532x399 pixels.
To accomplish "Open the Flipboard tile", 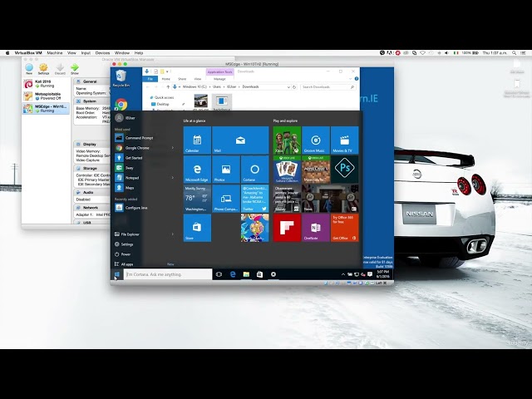I will tap(287, 228).
